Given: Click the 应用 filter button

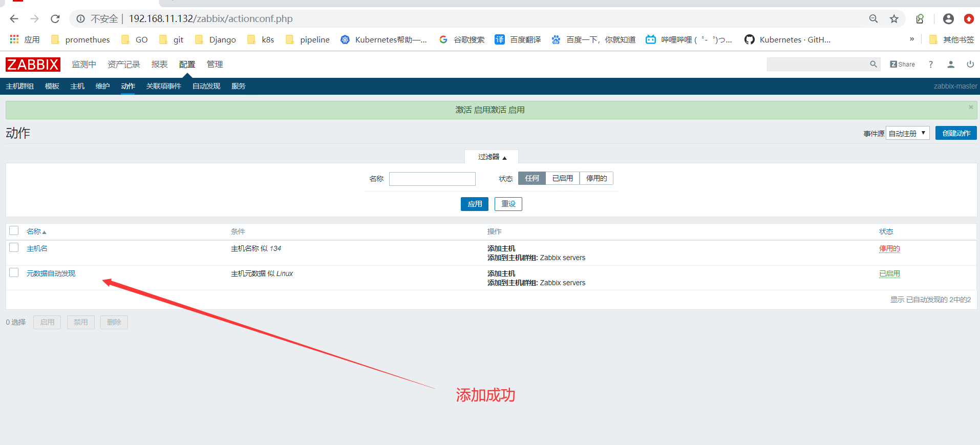Looking at the screenshot, I should 475,204.
